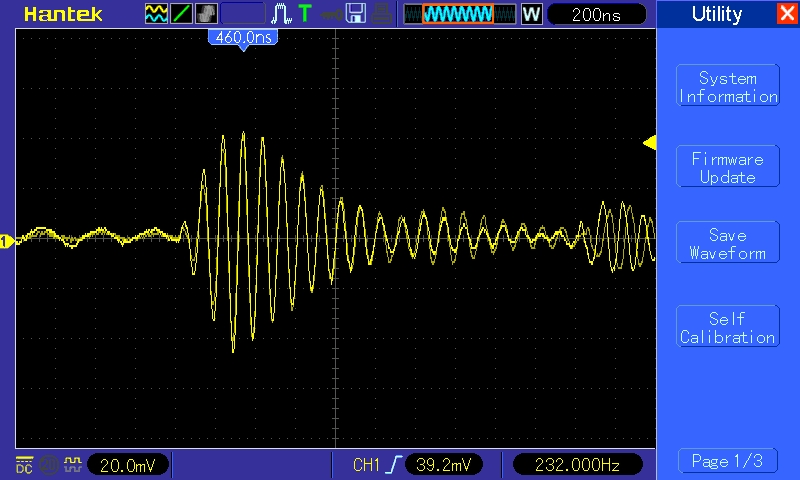Click the DC coupling indicator icon
This screenshot has width=800, height=480.
[24, 465]
